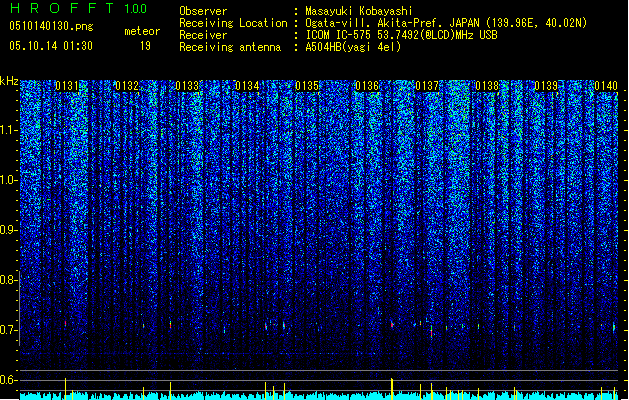The width and height of the screenshot is (629, 400).
Task: Click the 'Receiver' field label
Action: (203, 35)
